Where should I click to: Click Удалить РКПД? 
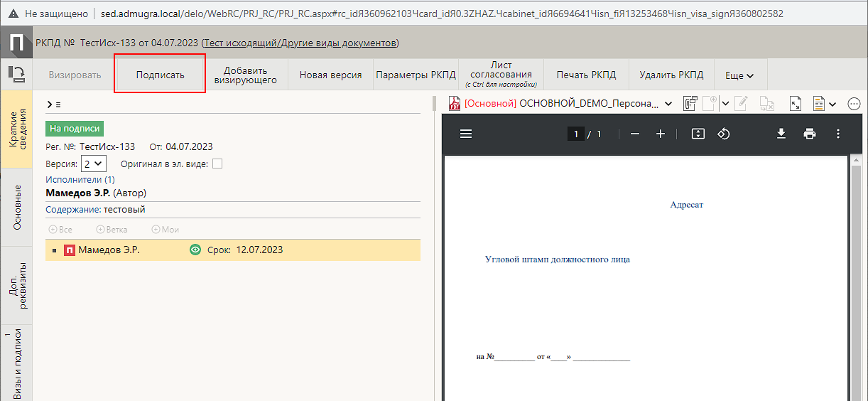(671, 75)
